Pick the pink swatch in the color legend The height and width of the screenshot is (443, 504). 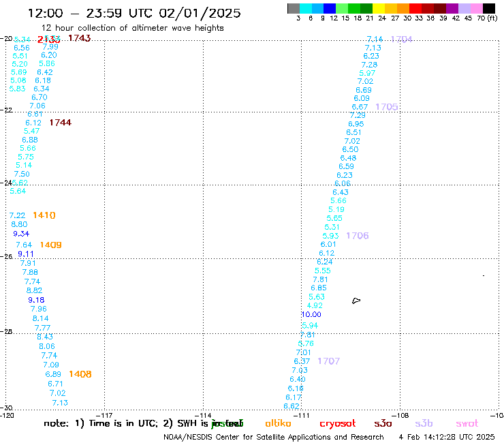[x=477, y=8]
